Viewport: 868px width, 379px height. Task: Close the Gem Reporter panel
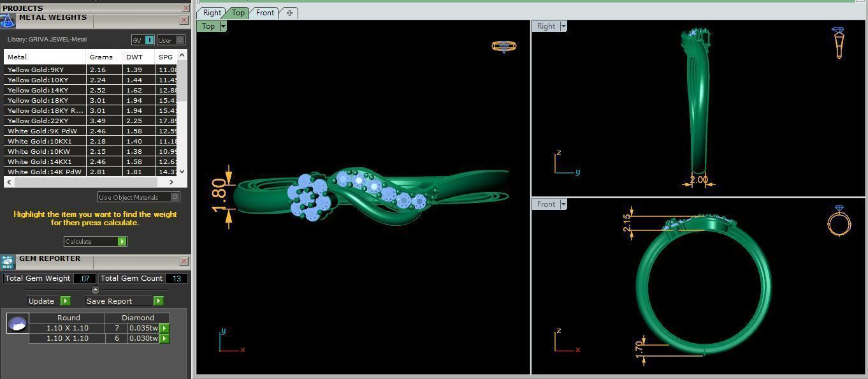[184, 261]
